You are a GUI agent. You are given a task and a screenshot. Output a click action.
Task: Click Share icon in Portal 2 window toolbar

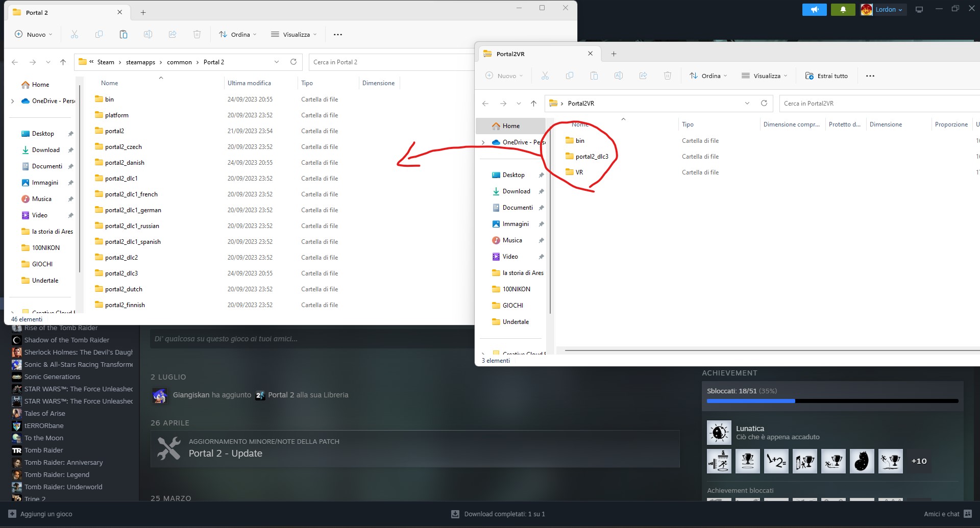(173, 34)
